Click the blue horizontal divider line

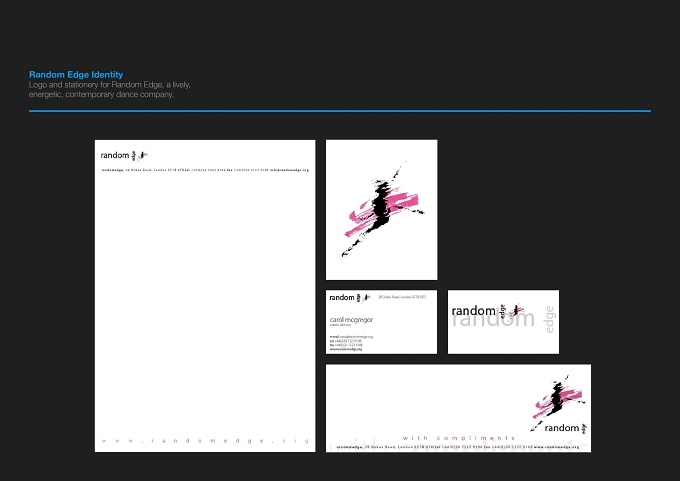(x=340, y=111)
